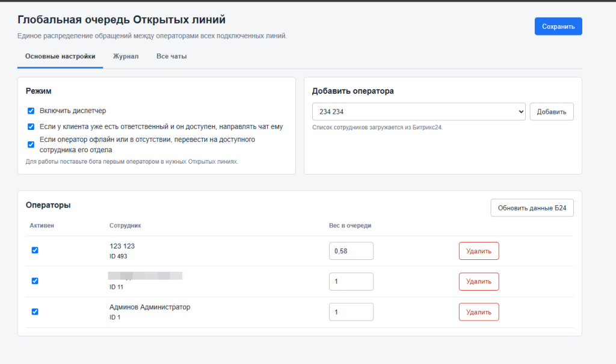Click weight field with value 0,58
The width and height of the screenshot is (616, 364).
point(351,251)
